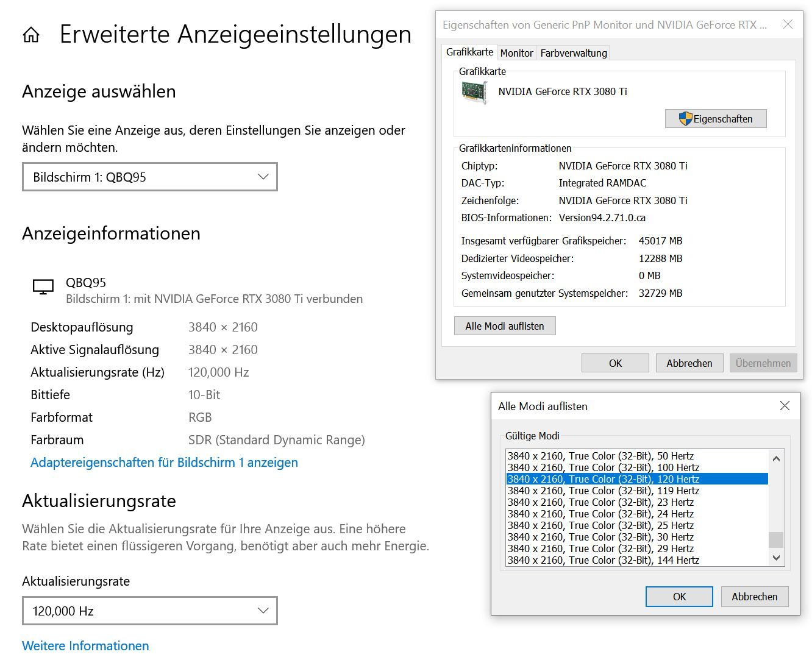
Task: Click the Integrated RAMDAC DAC type value
Action: point(602,183)
